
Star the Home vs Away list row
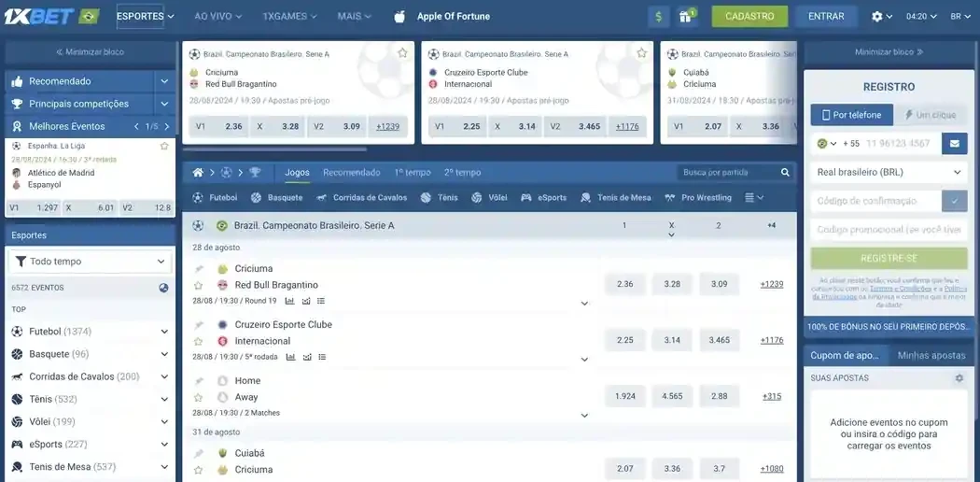[x=198, y=397]
